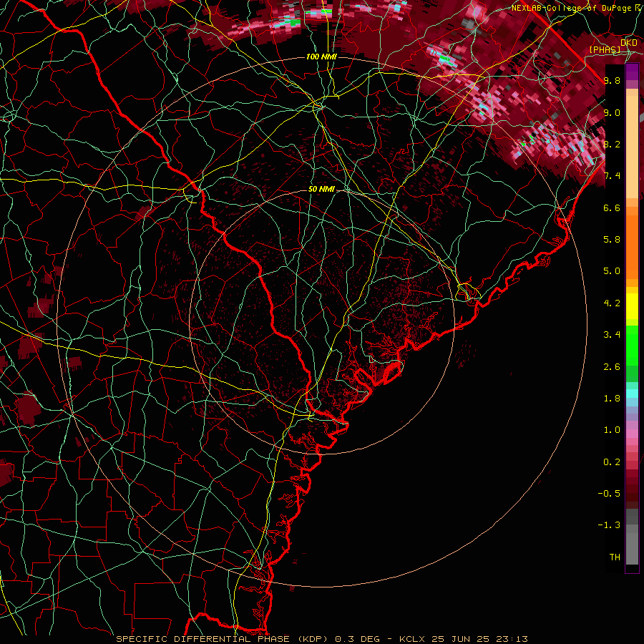
Task: Select the 5.0 value on the color scale
Action: 612,271
